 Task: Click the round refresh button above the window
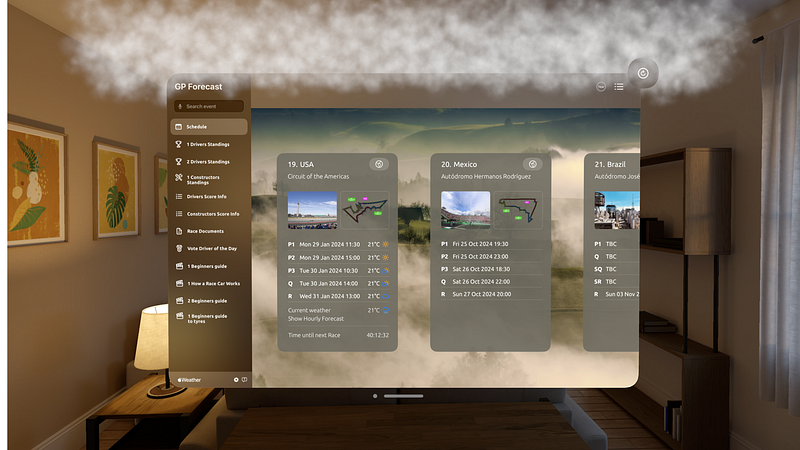[643, 73]
